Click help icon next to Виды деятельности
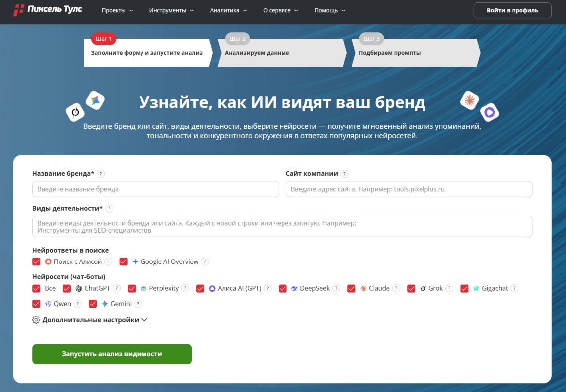Image resolution: width=566 pixels, height=392 pixels. [109, 209]
